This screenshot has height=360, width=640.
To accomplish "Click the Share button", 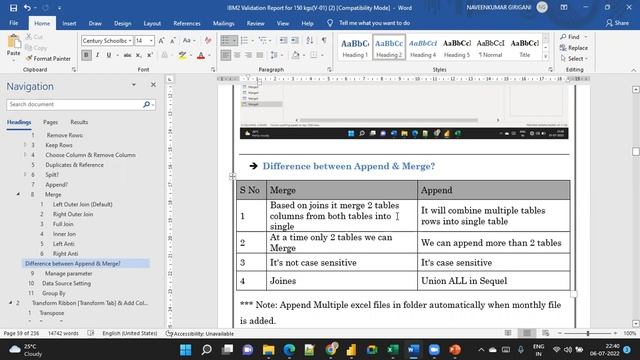I will pyautogui.click(x=617, y=23).
